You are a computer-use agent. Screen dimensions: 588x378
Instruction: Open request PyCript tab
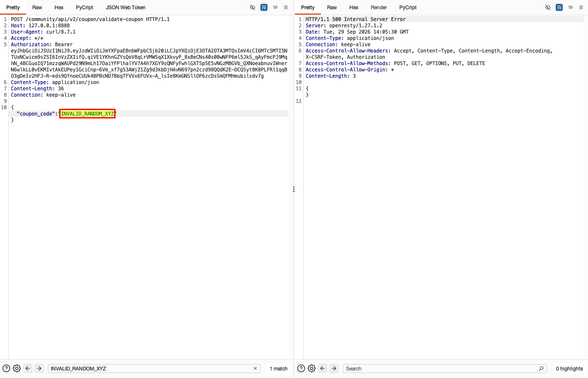pyautogui.click(x=84, y=8)
